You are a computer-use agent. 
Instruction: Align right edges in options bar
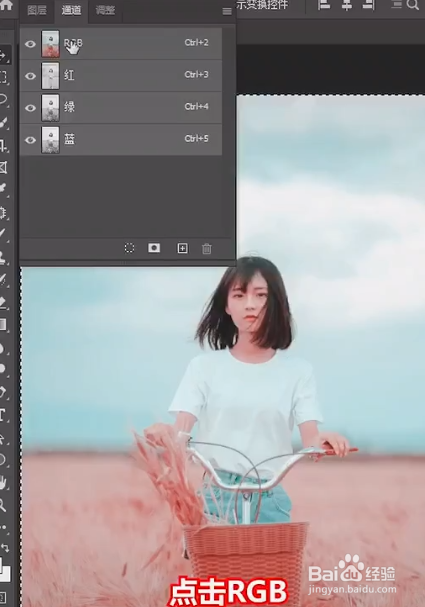[x=368, y=4]
